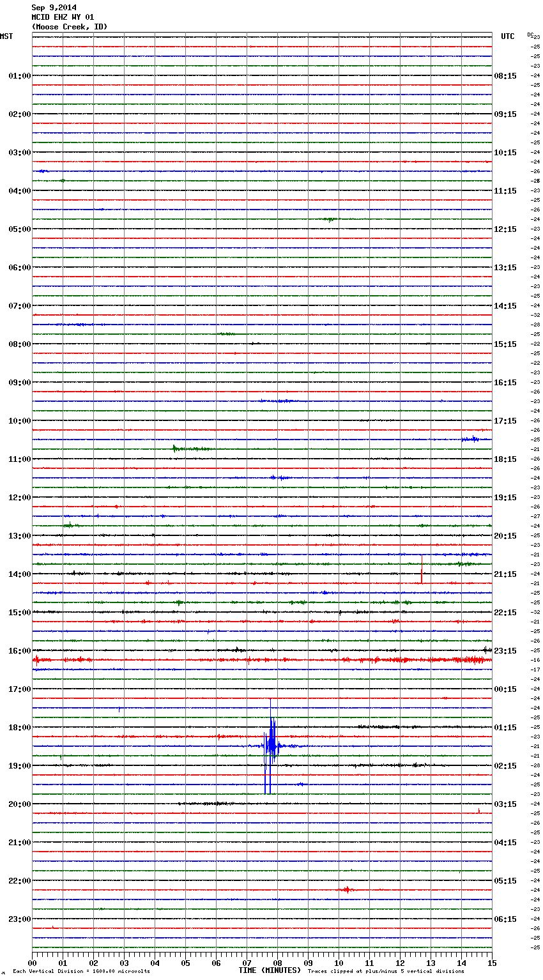Click the 05:15 UTC time label

tap(505, 881)
